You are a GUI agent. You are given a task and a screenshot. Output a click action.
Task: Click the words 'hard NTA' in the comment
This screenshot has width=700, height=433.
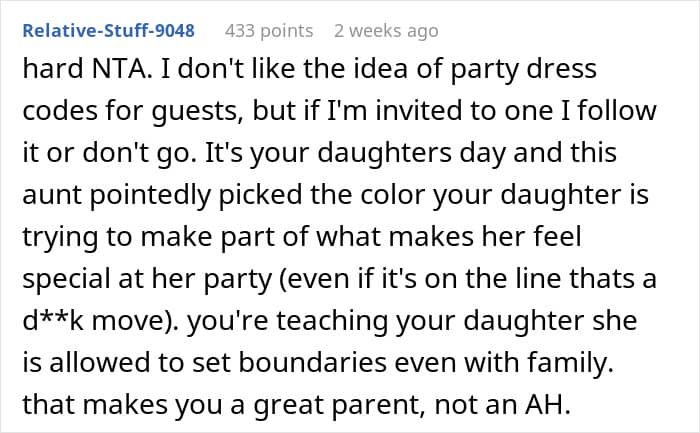point(84,69)
